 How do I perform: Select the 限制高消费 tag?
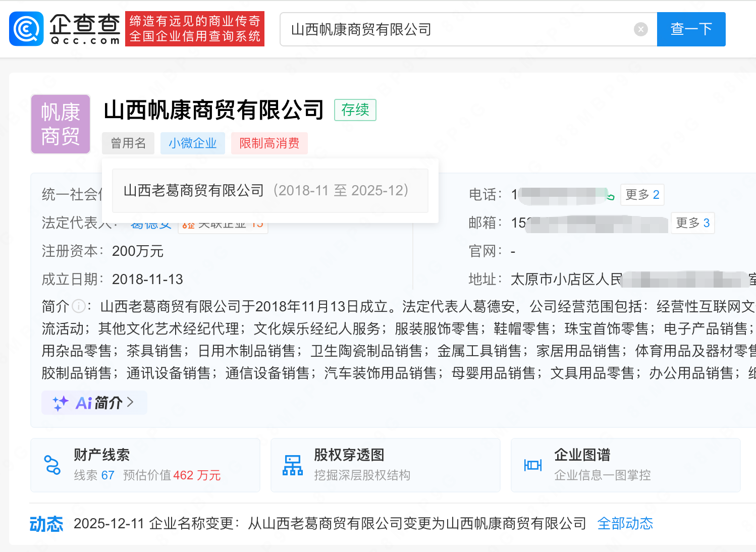[x=269, y=143]
